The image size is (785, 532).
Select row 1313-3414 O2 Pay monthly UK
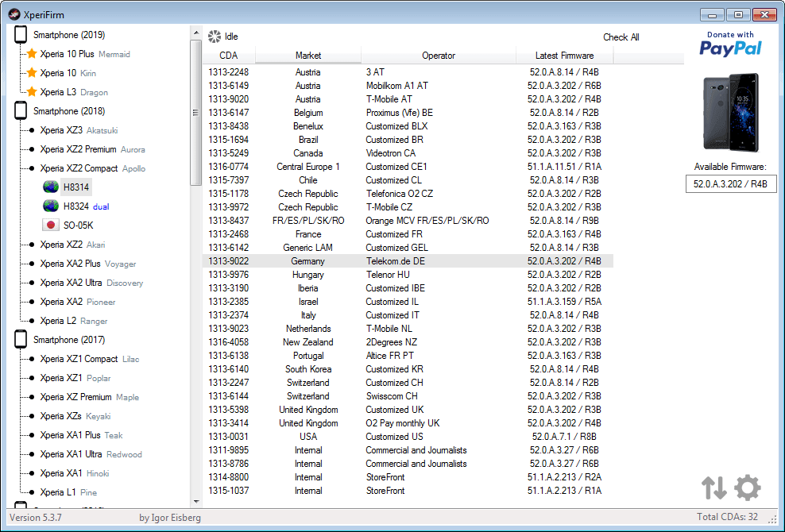(408, 423)
